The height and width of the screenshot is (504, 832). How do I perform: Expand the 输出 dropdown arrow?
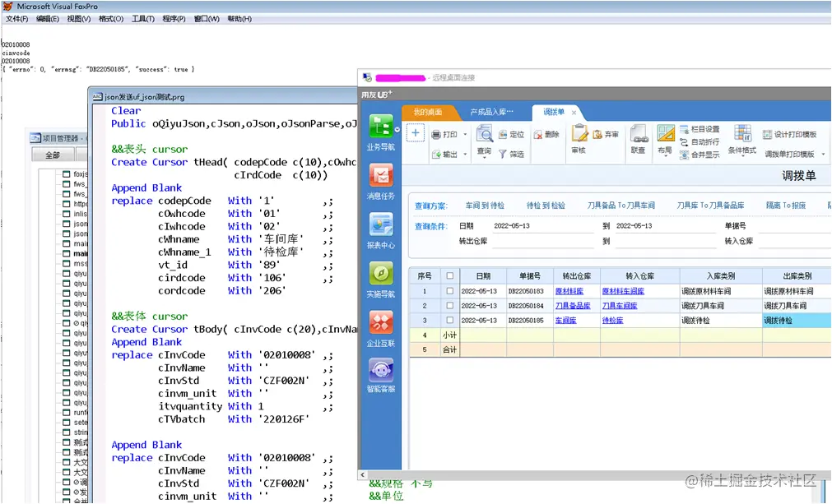coord(465,155)
